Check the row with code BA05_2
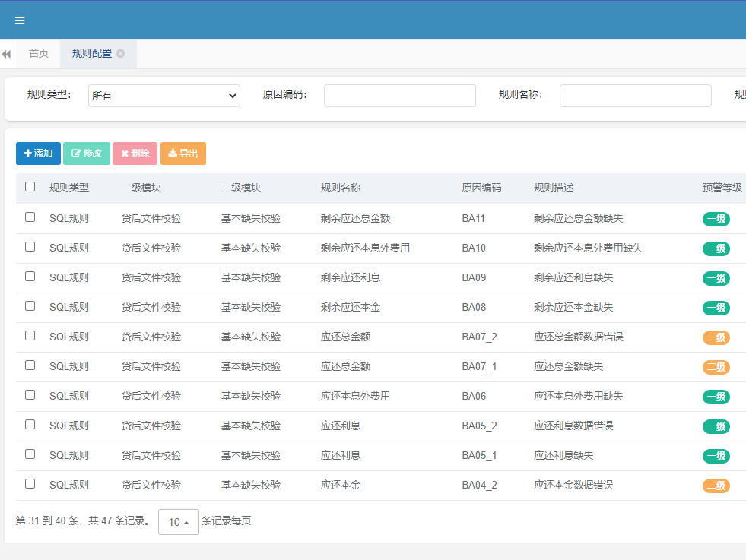This screenshot has width=746, height=560. pyautogui.click(x=30, y=425)
